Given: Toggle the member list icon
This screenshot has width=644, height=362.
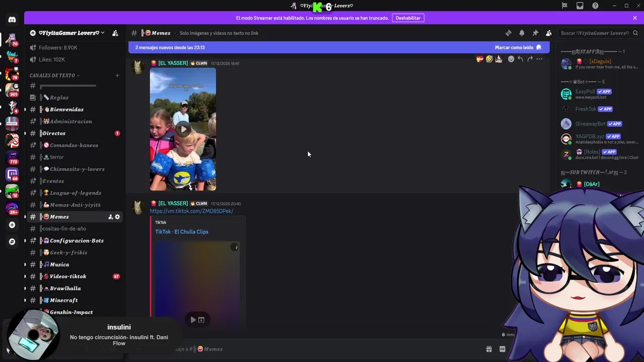Looking at the screenshot, I should (548, 33).
